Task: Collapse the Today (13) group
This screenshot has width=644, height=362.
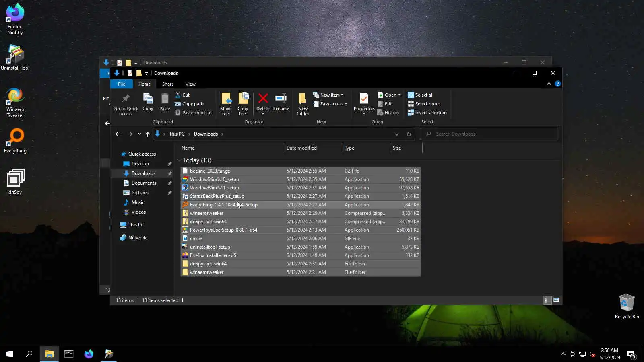Action: 180,160
